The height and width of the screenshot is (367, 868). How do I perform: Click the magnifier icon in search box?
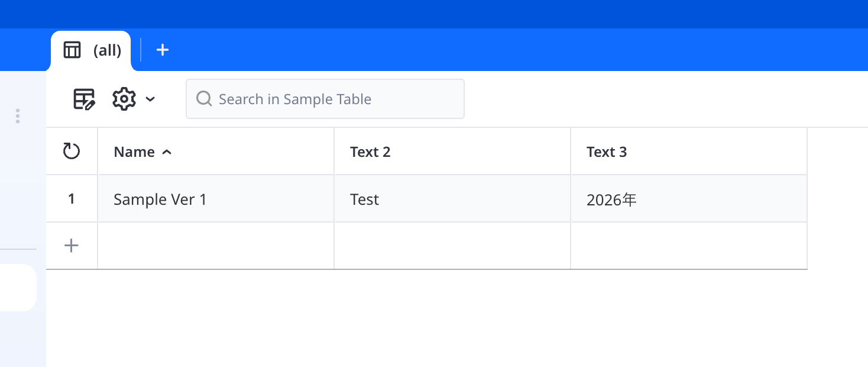(204, 99)
